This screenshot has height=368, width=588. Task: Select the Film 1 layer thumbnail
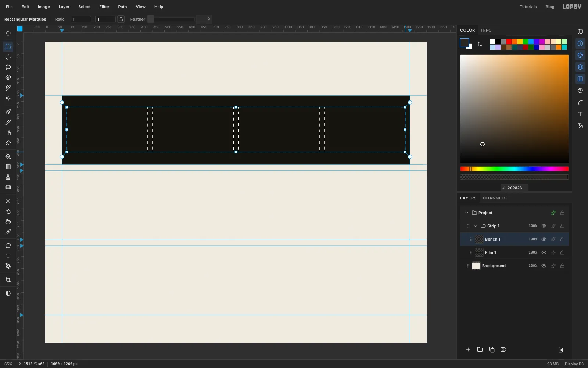coord(479,252)
